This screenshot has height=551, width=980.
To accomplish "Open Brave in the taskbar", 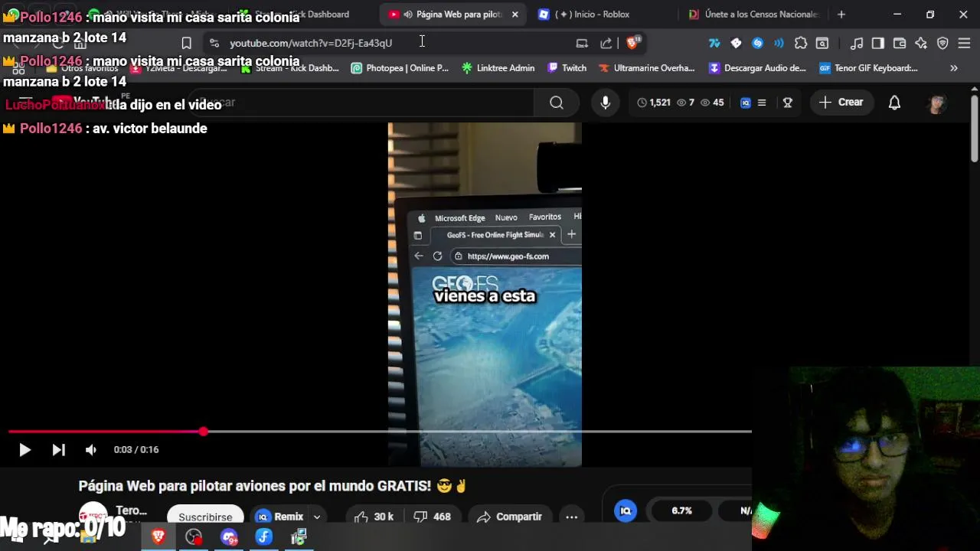I will pyautogui.click(x=158, y=537).
